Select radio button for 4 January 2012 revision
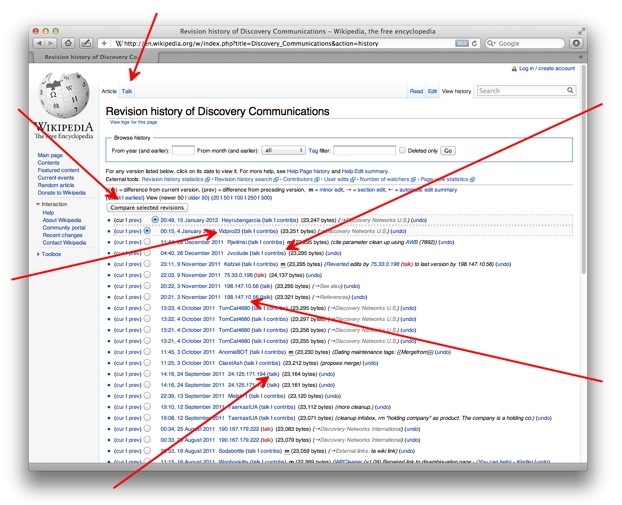This screenshot has height=505, width=622. click(147, 230)
